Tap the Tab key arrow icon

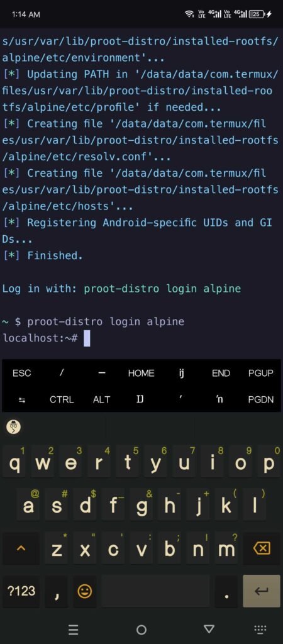(x=22, y=399)
